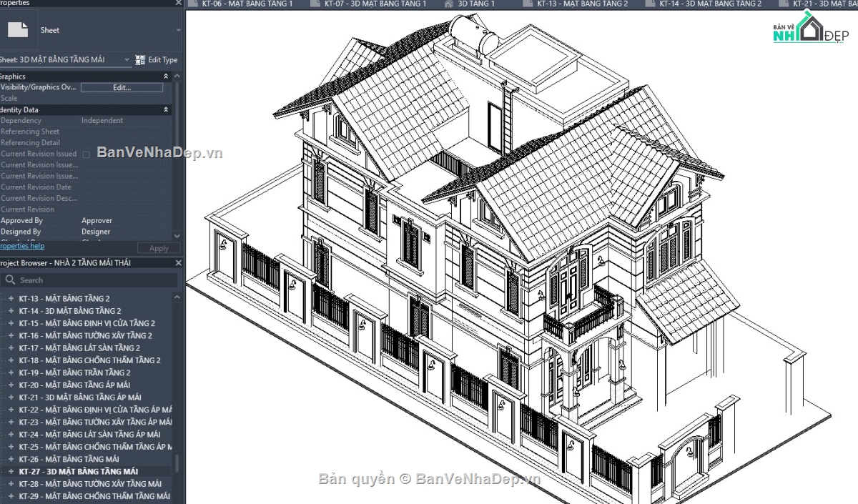Click the 'Current Revision Date' property row
This screenshot has height=504, width=858.
[86, 187]
